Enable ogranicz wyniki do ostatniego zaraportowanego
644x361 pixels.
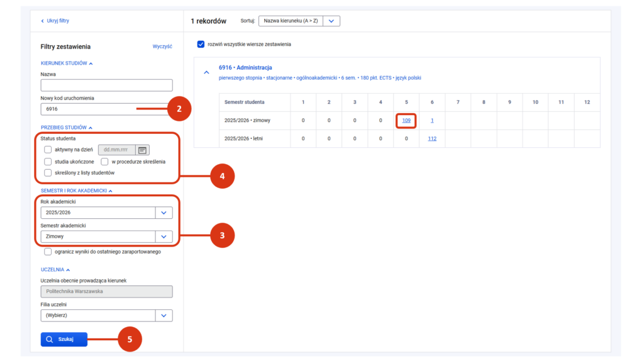pos(48,252)
